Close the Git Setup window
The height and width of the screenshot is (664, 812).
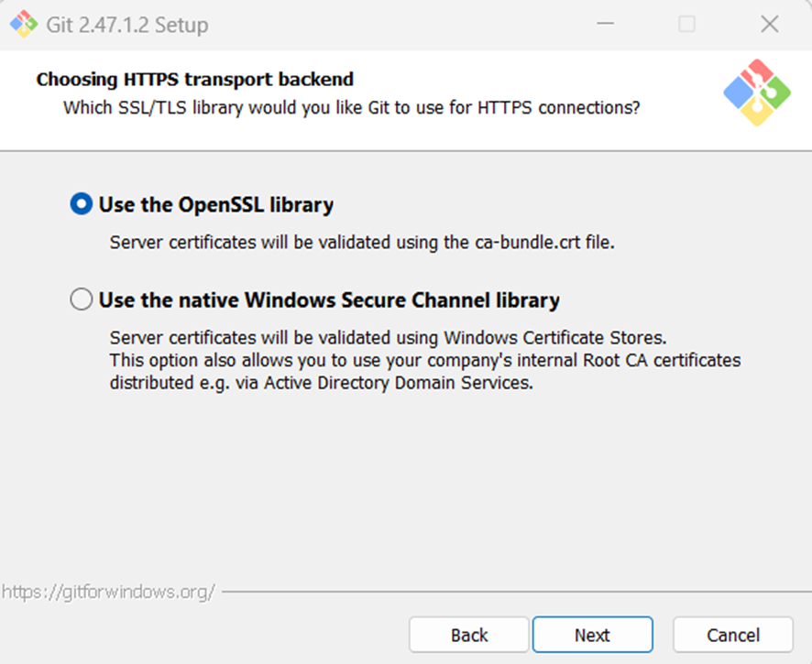770,25
